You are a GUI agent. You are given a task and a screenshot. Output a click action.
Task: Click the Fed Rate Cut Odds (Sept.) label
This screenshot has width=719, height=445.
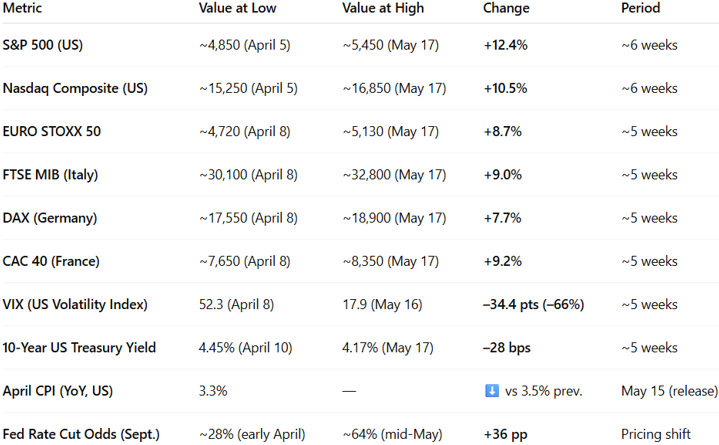coord(81,434)
